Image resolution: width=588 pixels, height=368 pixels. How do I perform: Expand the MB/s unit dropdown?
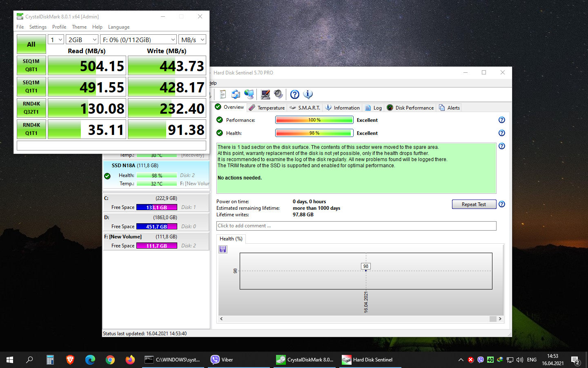coord(192,40)
